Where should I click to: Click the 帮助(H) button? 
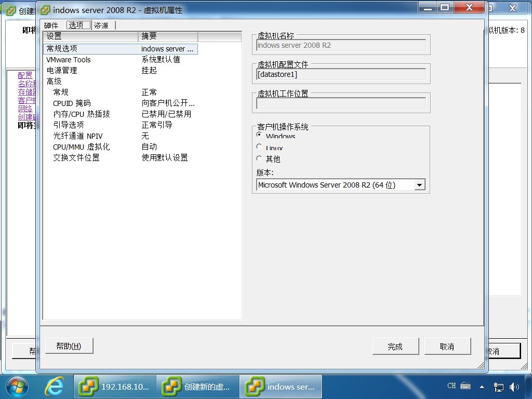point(69,346)
